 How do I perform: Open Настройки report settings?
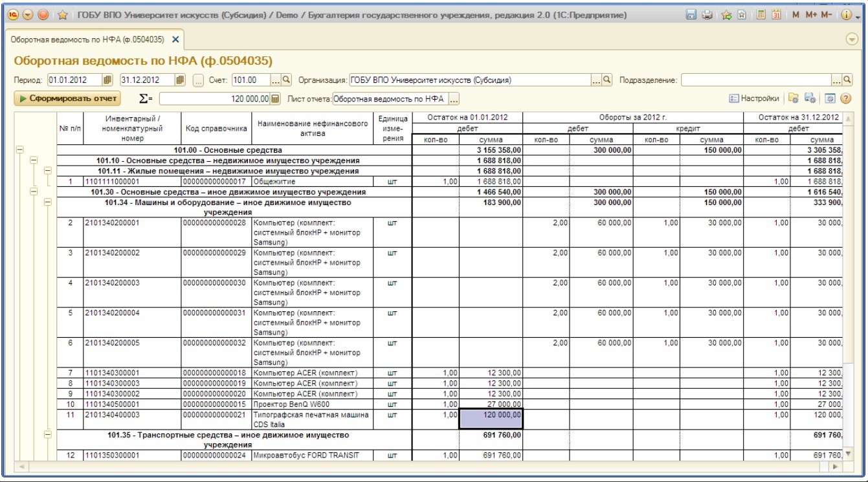coord(753,99)
